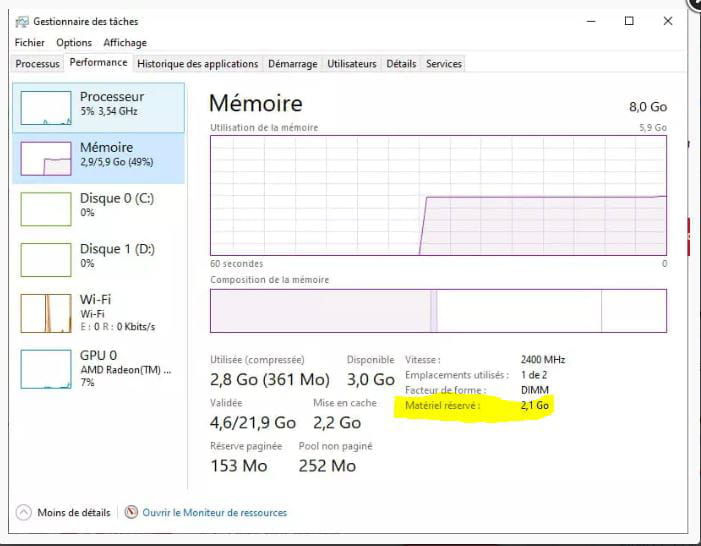Open the Fichier menu

(30, 42)
